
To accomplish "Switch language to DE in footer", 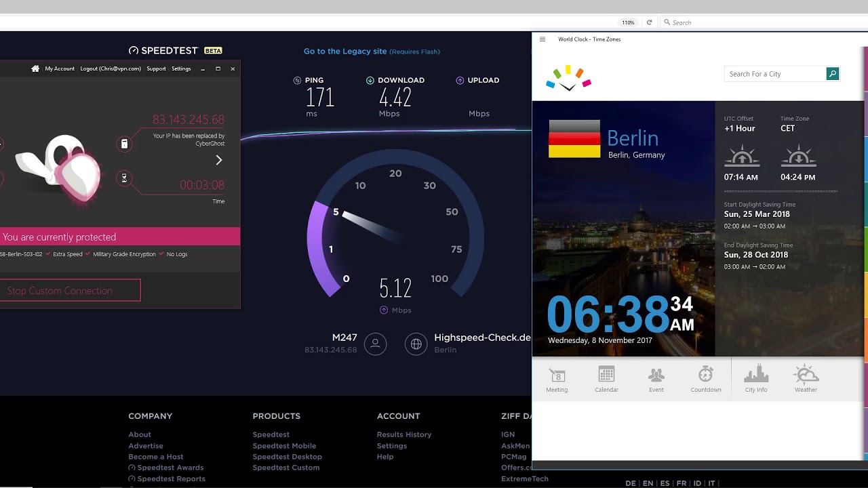I will tap(631, 483).
